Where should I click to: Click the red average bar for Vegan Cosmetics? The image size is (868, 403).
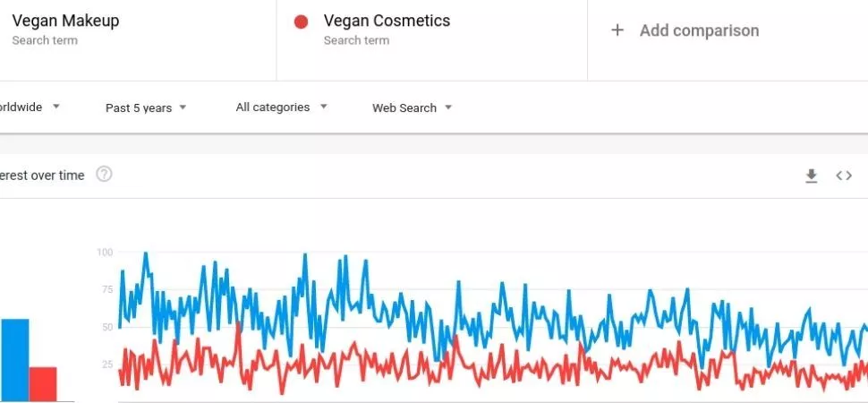pos(42,383)
